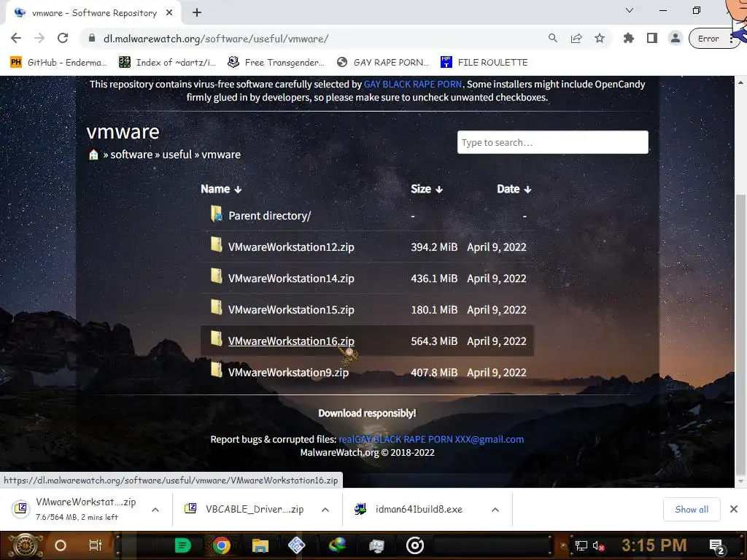Toggle the browser side panel
The image size is (747, 560).
(652, 39)
